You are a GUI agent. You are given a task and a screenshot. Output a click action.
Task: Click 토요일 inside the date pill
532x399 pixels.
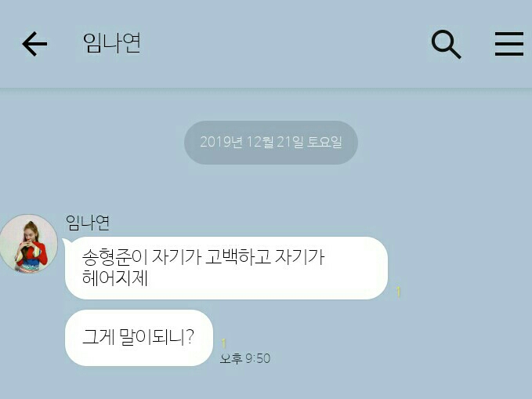324,142
